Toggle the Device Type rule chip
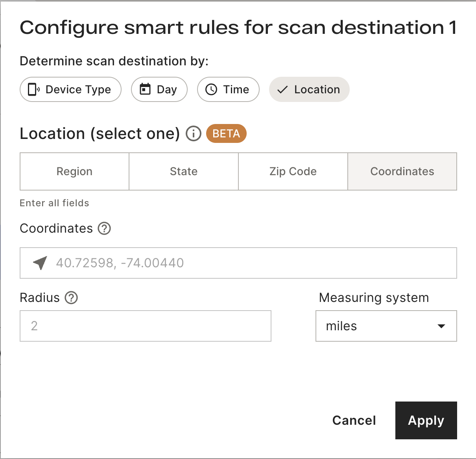476x459 pixels. [70, 89]
